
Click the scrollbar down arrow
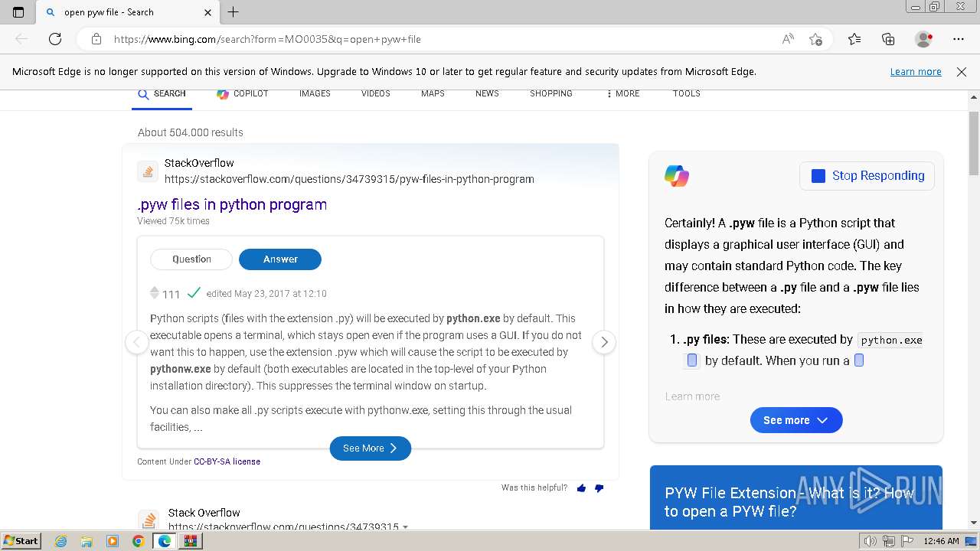pos(973,523)
